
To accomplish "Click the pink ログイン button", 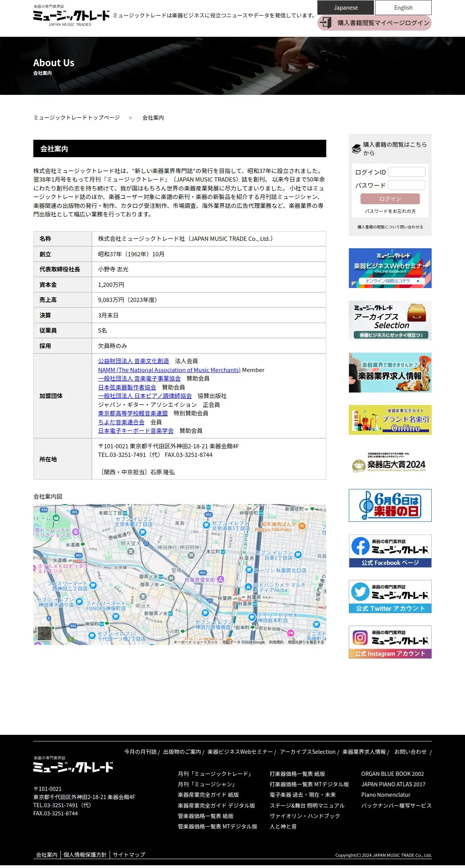I will [390, 199].
